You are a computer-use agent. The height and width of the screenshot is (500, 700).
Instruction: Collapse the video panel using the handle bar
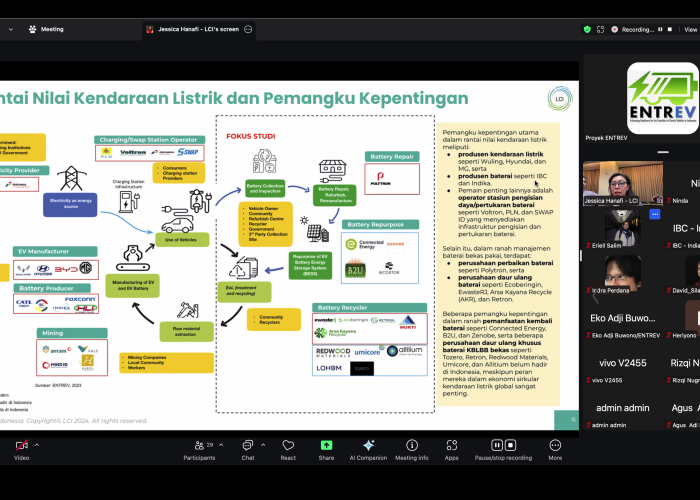coord(662,152)
